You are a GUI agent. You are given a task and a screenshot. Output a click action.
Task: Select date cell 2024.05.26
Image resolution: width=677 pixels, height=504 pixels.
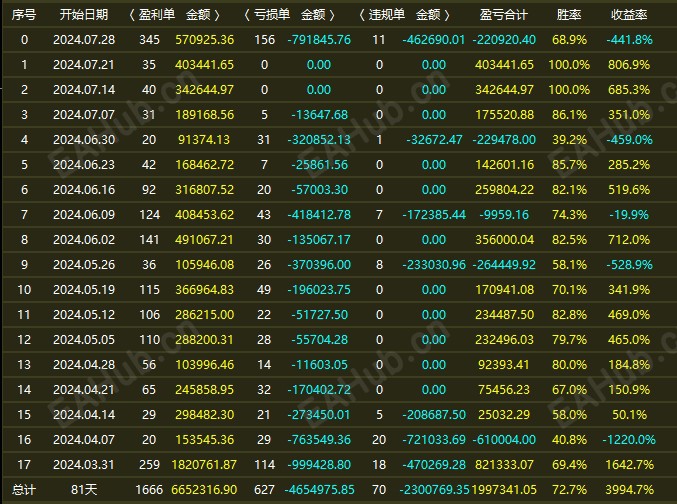84,265
